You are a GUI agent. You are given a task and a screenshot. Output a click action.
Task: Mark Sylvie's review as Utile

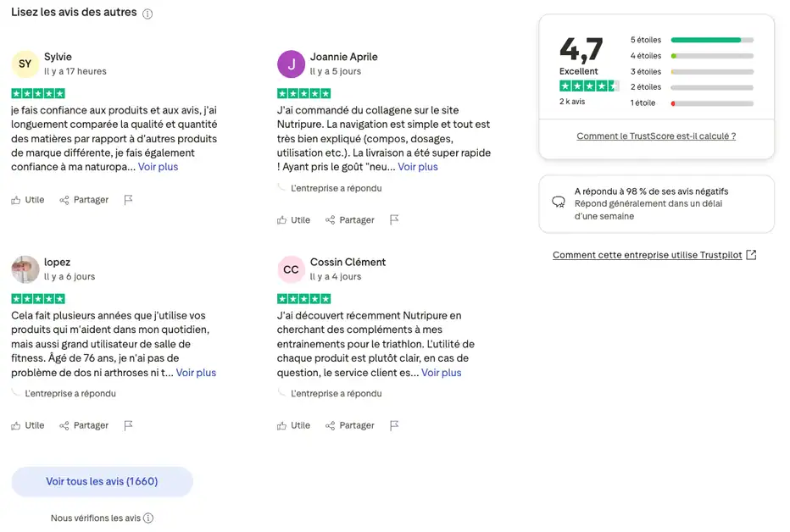pos(28,200)
